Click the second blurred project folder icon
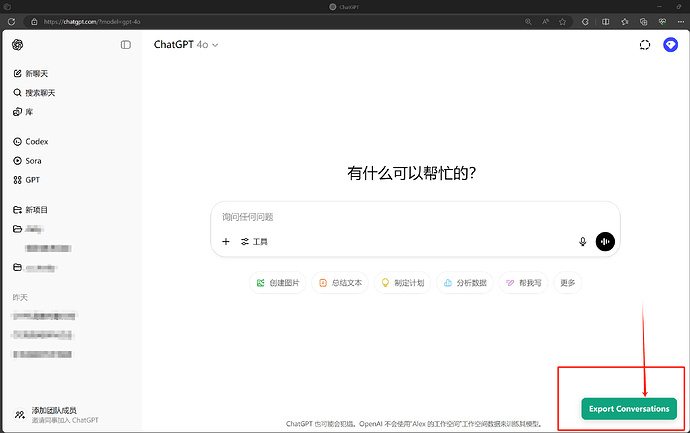Viewport: 690px width, 433px height. pyautogui.click(x=17, y=267)
